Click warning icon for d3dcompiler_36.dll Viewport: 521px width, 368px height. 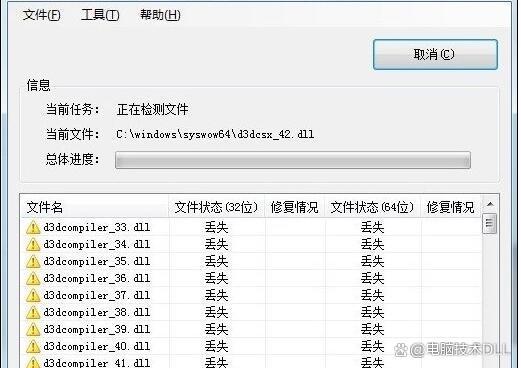[x=33, y=278]
